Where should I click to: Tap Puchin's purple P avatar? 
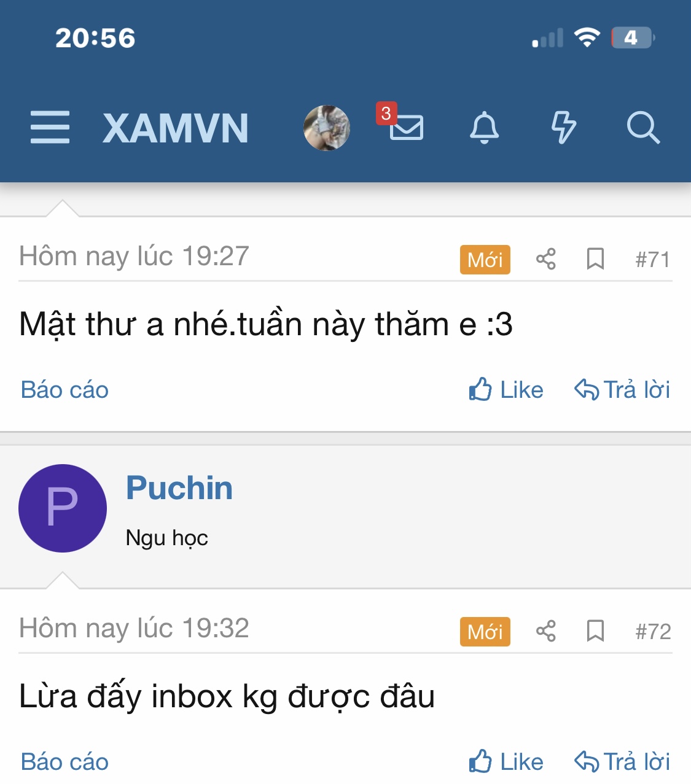coord(63,508)
